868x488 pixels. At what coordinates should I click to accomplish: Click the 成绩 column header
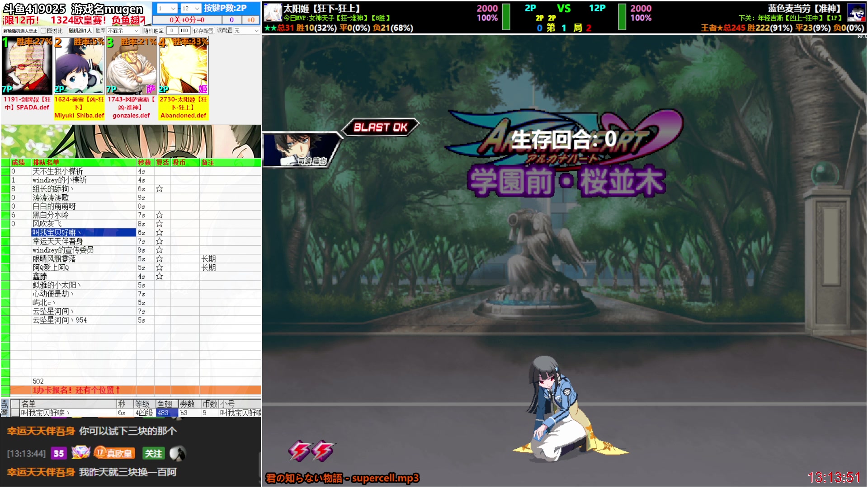click(20, 163)
